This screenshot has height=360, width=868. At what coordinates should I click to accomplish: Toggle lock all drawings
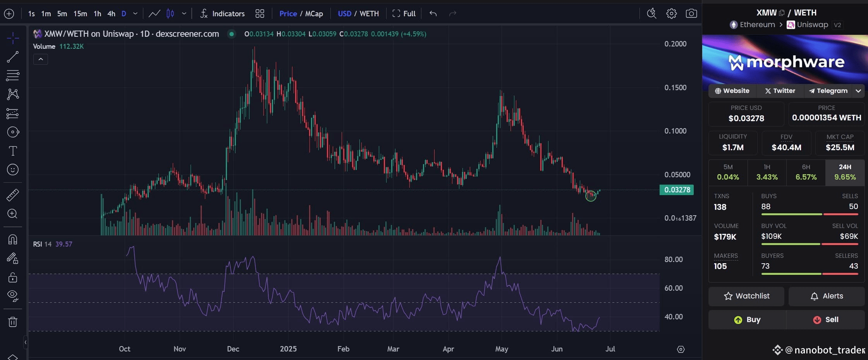pyautogui.click(x=13, y=277)
